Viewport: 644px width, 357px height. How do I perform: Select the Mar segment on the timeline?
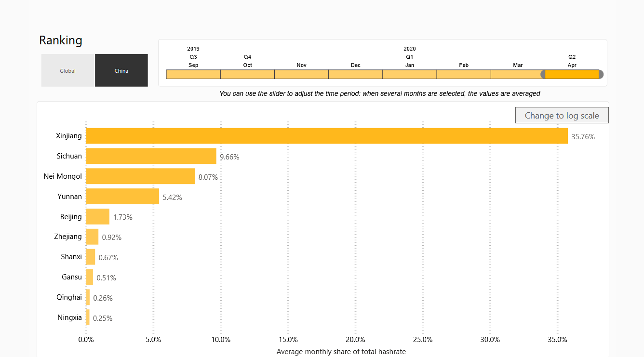click(x=517, y=74)
